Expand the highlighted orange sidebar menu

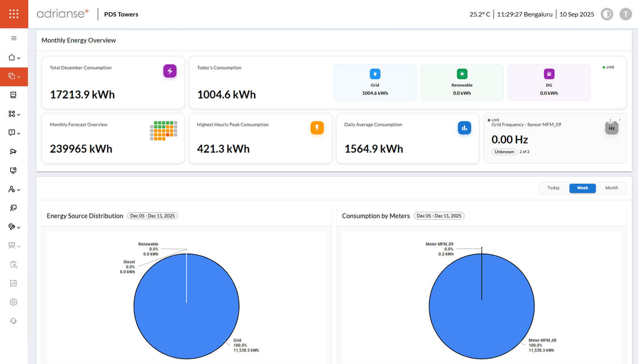[x=14, y=76]
